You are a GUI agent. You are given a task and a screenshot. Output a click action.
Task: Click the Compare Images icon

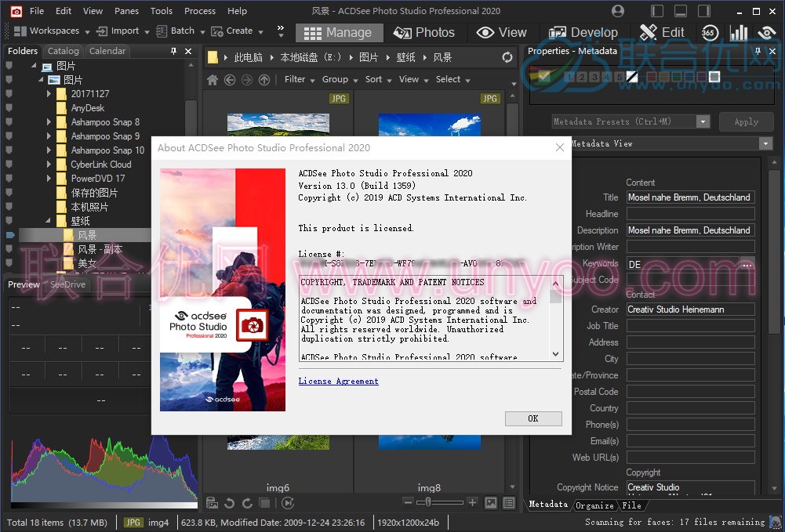click(265, 503)
